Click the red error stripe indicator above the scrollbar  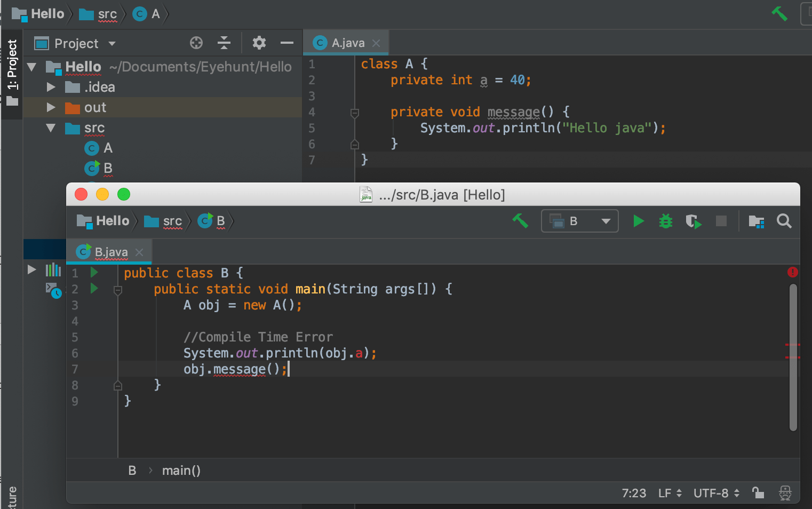coord(792,272)
